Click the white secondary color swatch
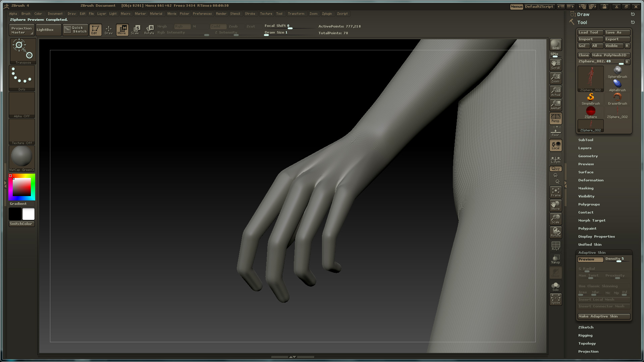This screenshot has width=644, height=362. tap(29, 214)
